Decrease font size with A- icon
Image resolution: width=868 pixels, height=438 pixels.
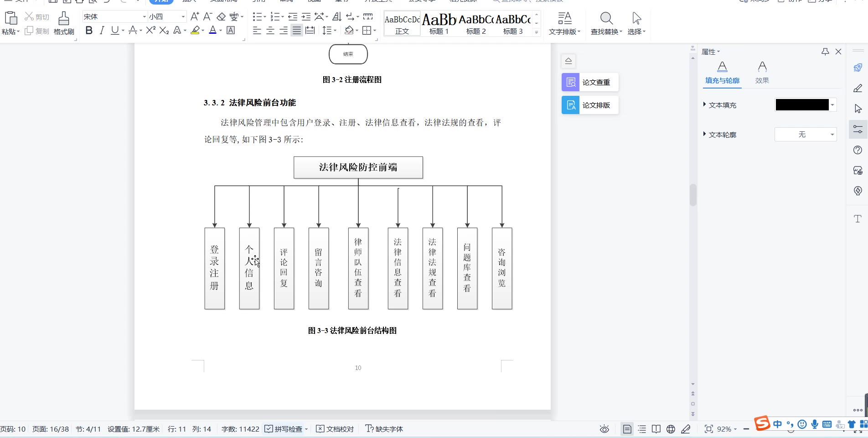point(207,16)
